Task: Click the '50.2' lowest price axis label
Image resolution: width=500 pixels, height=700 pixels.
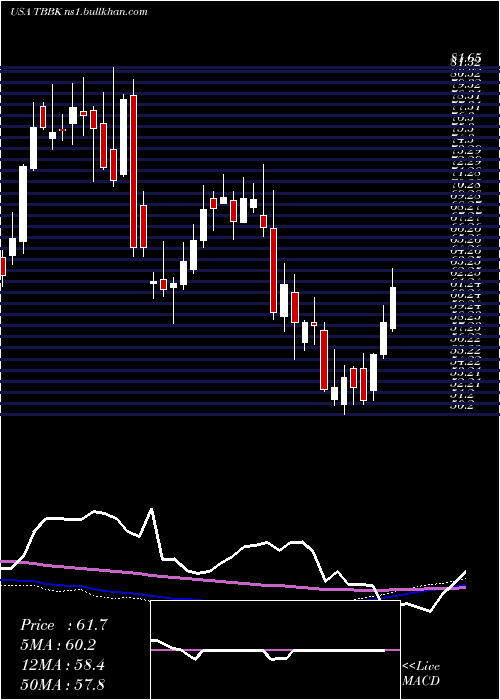Action: pyautogui.click(x=462, y=405)
